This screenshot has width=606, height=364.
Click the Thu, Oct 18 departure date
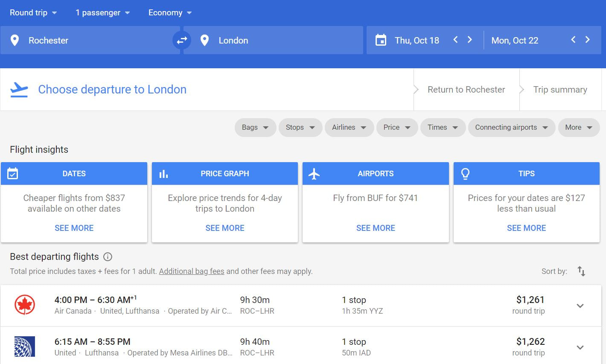click(417, 41)
